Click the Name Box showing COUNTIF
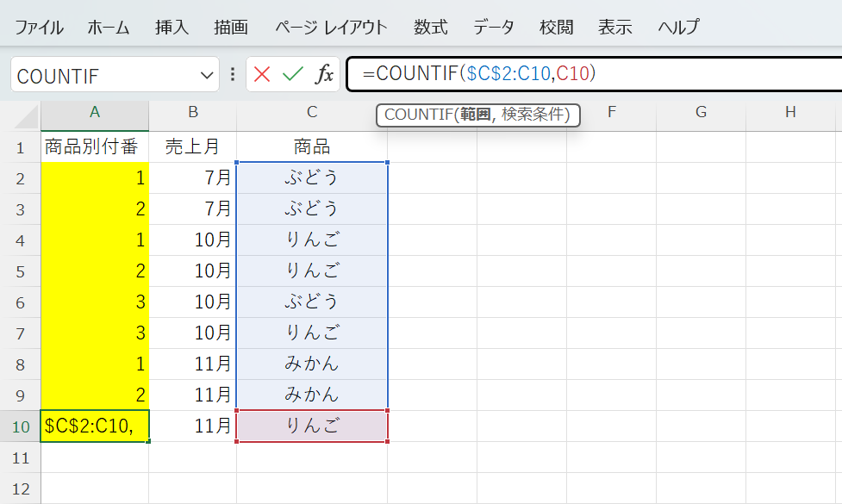This screenshot has width=842, height=504. (x=103, y=75)
